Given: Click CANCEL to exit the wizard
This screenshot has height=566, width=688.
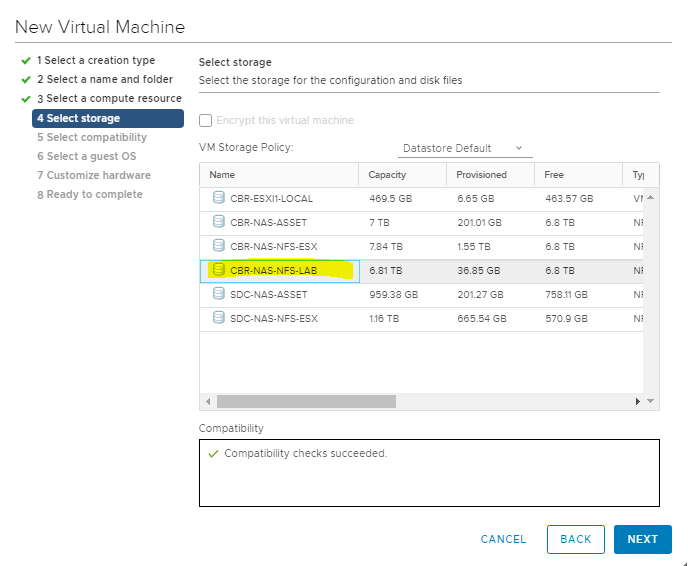Looking at the screenshot, I should click(503, 539).
